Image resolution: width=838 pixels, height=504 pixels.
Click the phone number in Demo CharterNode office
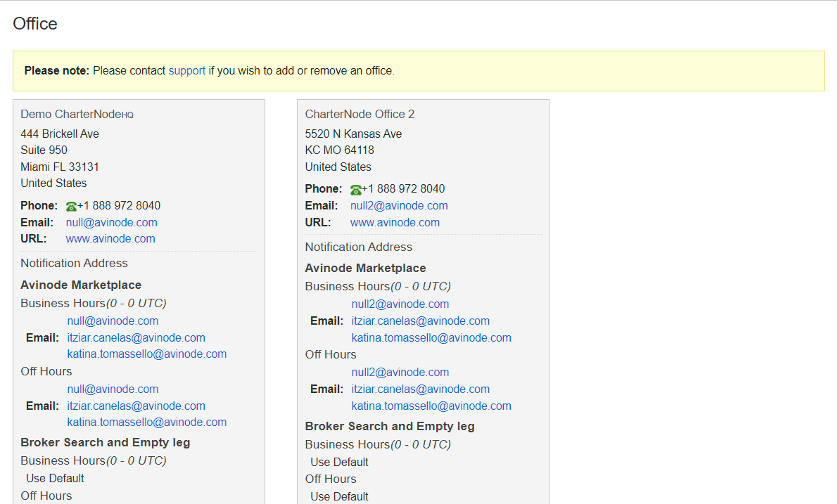click(119, 205)
